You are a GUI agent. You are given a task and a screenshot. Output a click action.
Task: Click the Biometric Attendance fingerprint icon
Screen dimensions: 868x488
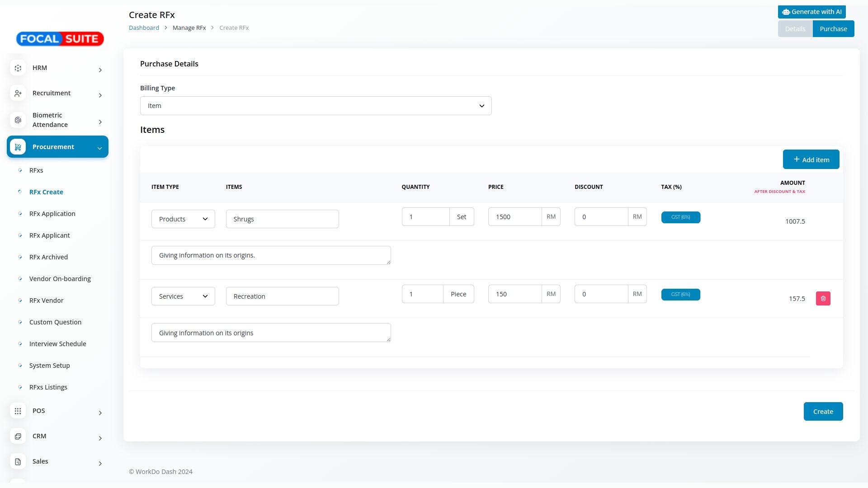(x=18, y=120)
